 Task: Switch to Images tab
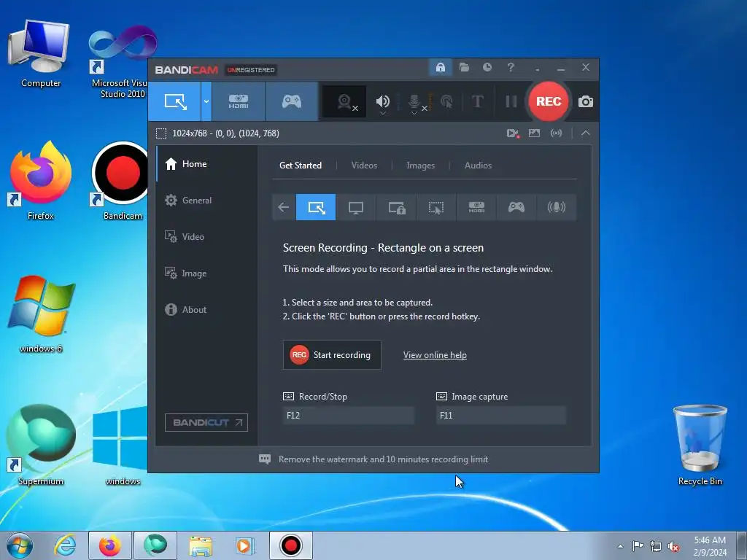pyautogui.click(x=420, y=166)
